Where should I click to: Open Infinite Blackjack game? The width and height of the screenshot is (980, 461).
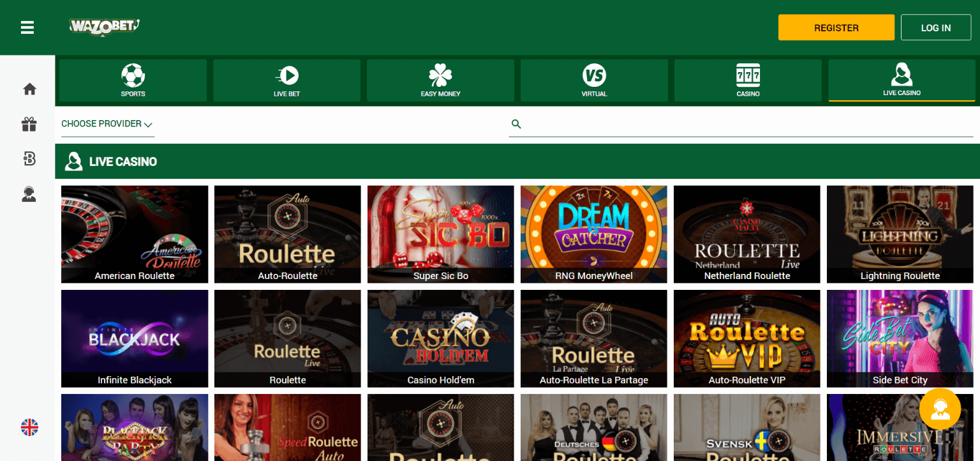click(x=135, y=338)
